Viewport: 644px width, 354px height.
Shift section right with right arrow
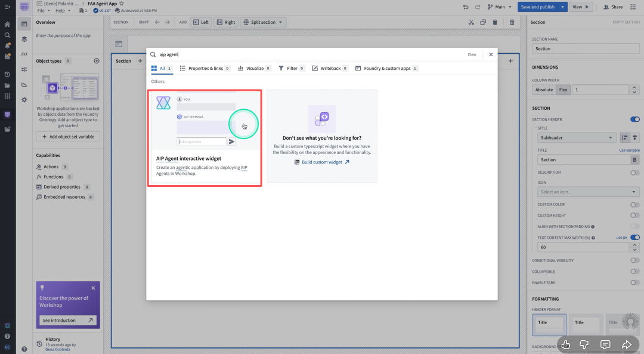click(x=168, y=22)
